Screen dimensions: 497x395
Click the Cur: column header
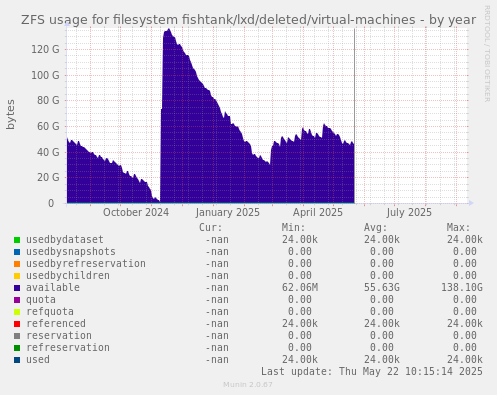211,228
